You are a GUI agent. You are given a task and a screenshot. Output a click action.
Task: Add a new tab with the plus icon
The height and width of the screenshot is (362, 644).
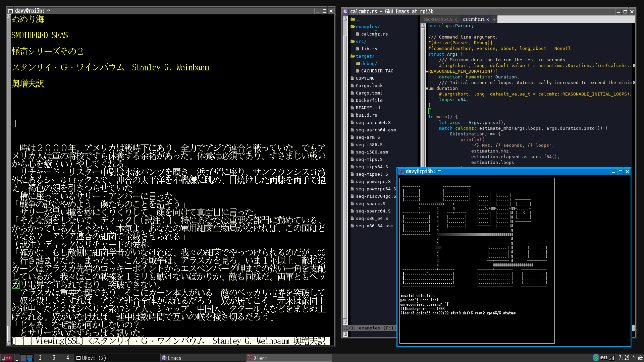[x=494, y=19]
